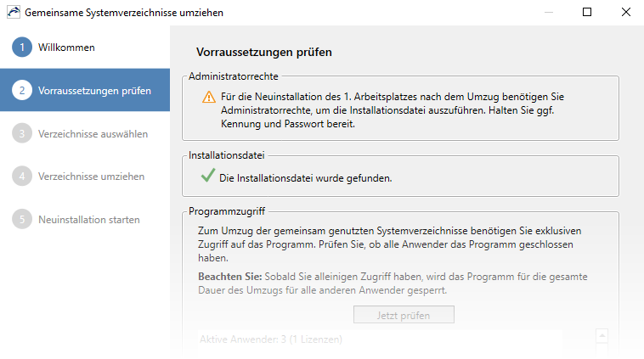Click the orange warning triangle icon
The height and width of the screenshot is (359, 644).
(209, 97)
